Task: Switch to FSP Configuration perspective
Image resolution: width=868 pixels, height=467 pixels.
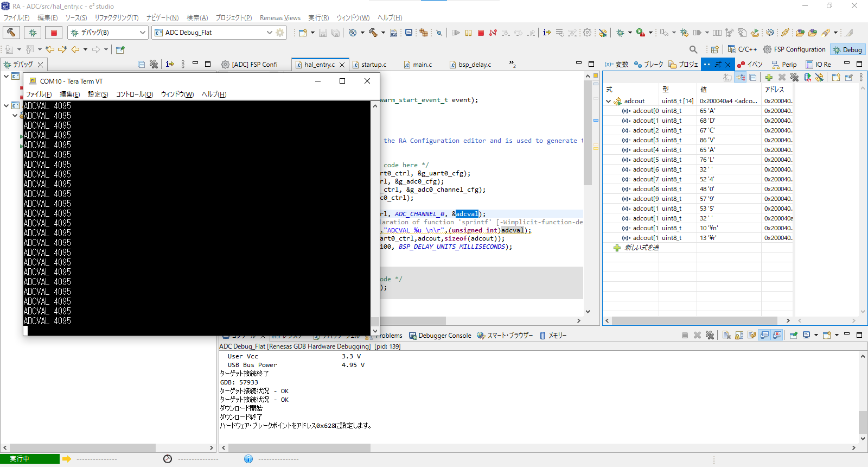Action: click(x=794, y=49)
